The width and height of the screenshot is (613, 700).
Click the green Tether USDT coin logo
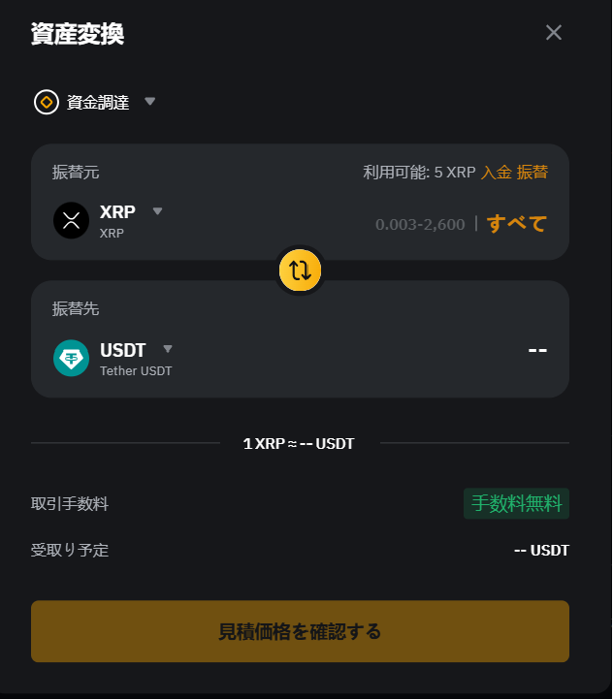coord(71,357)
